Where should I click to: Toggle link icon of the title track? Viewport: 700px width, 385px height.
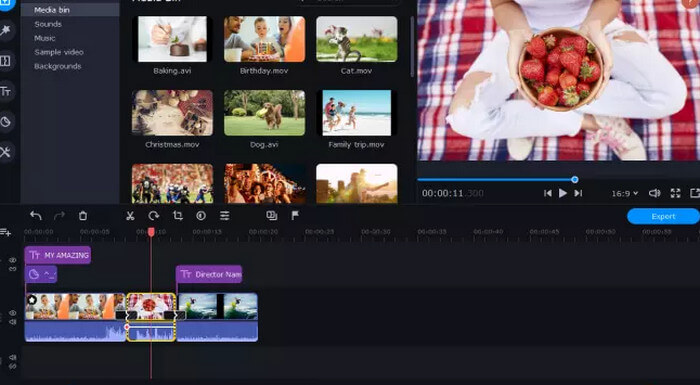point(13,269)
